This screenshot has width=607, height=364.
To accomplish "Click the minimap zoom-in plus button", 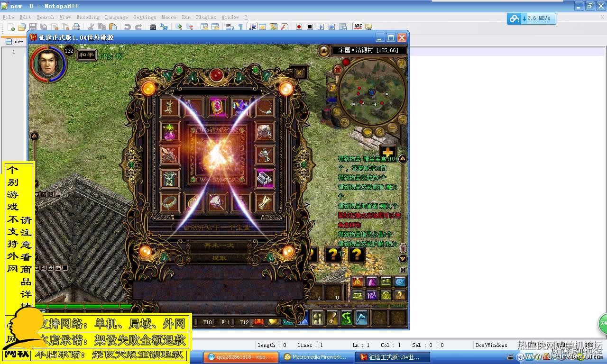I will [403, 119].
